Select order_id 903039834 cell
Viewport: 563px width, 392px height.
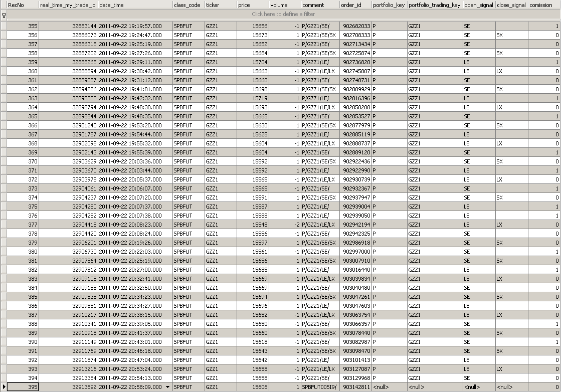(x=355, y=279)
